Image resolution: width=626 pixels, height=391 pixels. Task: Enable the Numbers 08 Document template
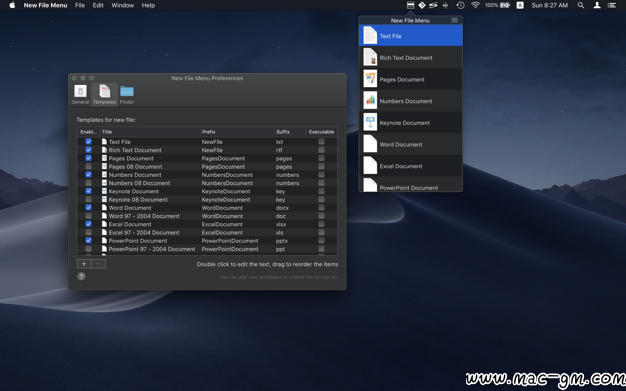point(89,183)
